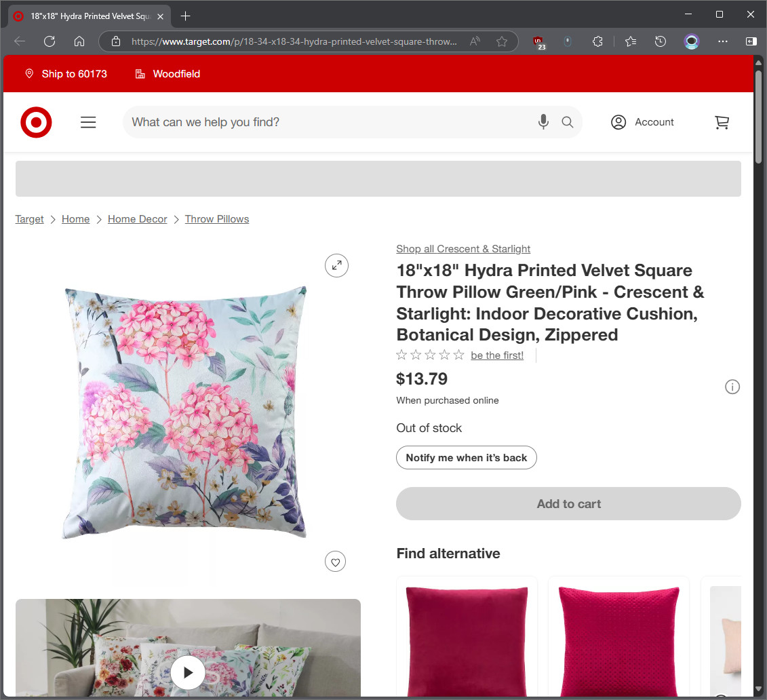Image resolution: width=767 pixels, height=700 pixels.
Task: Open the shopping cart
Action: 722,122
